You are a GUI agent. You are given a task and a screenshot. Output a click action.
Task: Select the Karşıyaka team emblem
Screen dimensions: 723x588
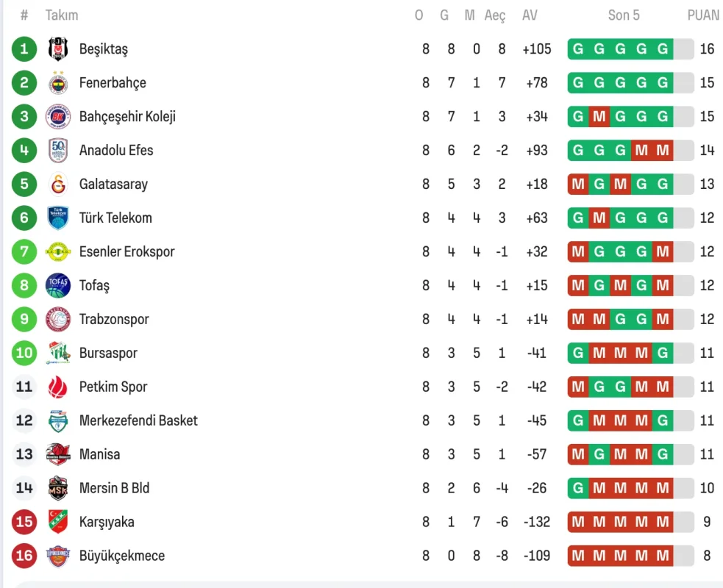tap(58, 523)
